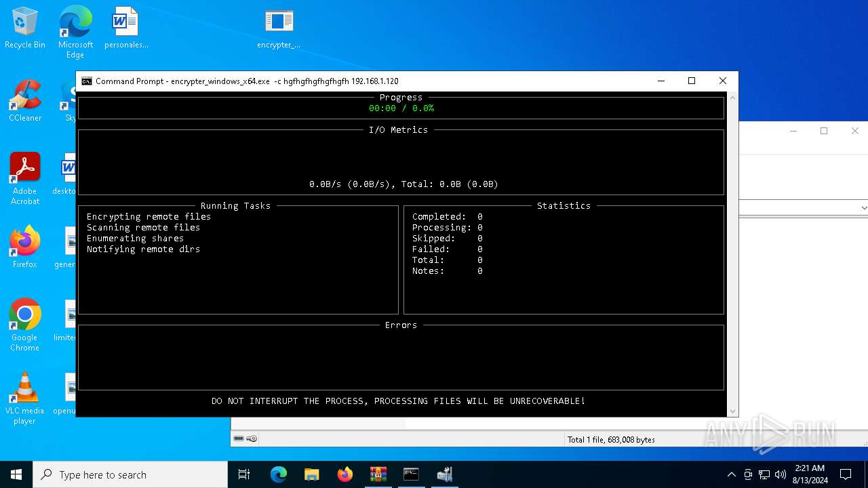
Task: Show hidden system tray icons
Action: tap(731, 474)
